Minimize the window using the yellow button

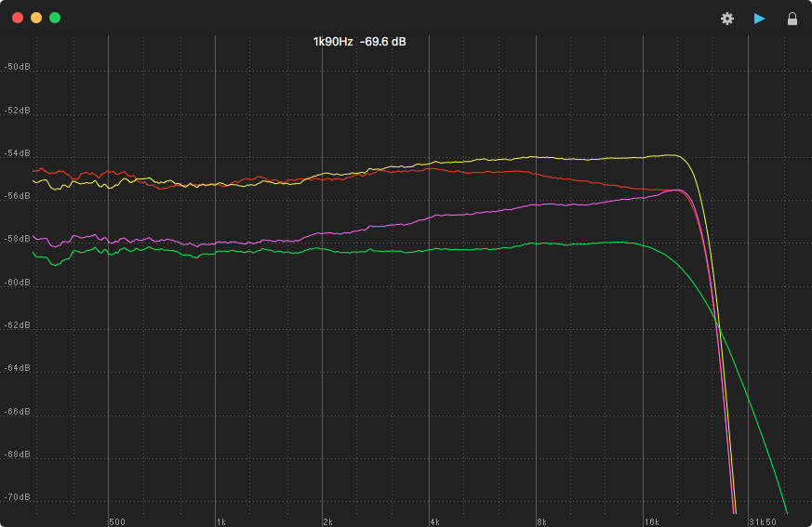pyautogui.click(x=36, y=18)
